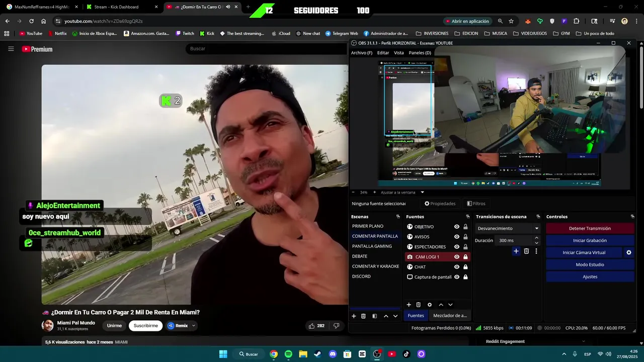Add a new source in Fuentes panel
The image size is (644, 362).
[x=409, y=305]
